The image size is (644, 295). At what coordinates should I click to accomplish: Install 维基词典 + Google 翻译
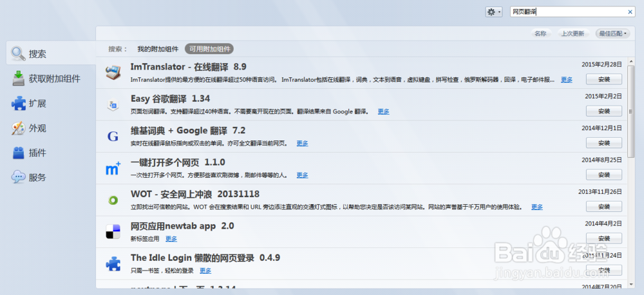pos(604,142)
